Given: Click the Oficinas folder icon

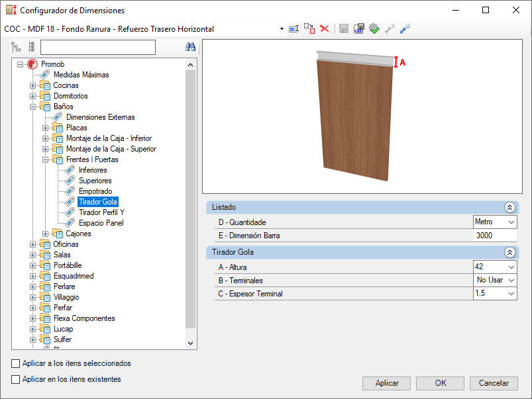Looking at the screenshot, I should click(45, 244).
